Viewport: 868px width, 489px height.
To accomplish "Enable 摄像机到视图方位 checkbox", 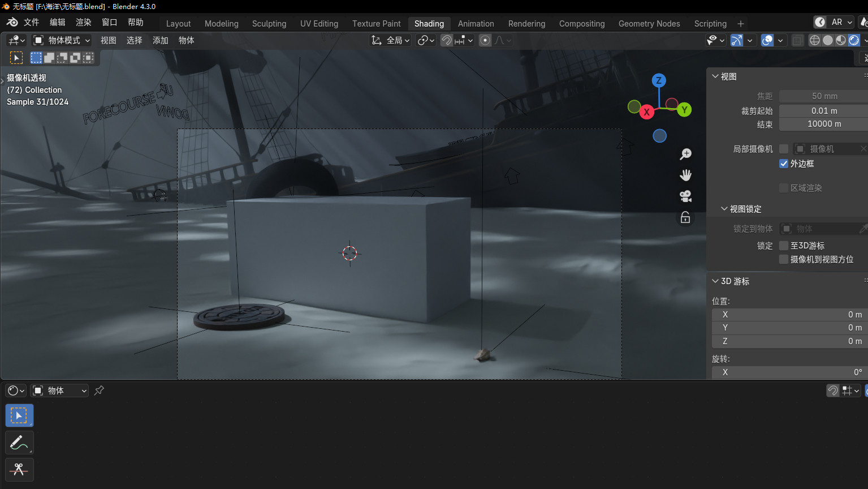I will coord(784,259).
